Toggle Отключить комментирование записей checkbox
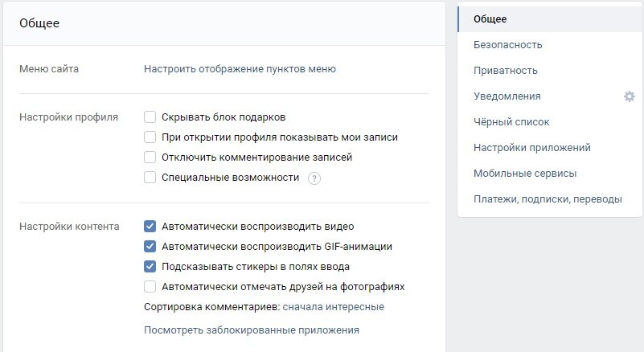 (150, 158)
